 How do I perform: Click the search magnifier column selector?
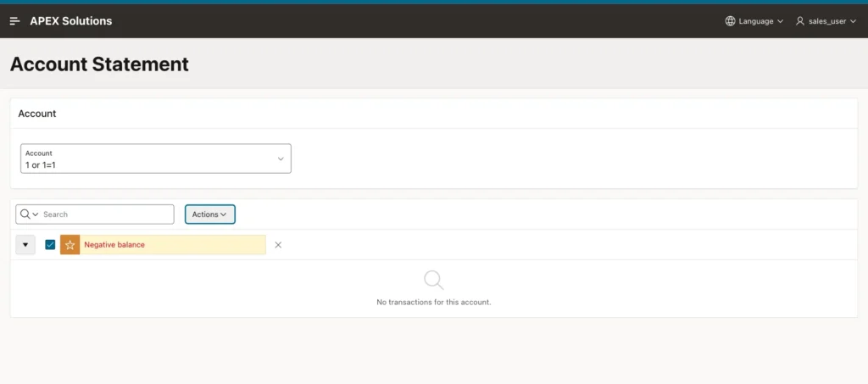point(29,214)
